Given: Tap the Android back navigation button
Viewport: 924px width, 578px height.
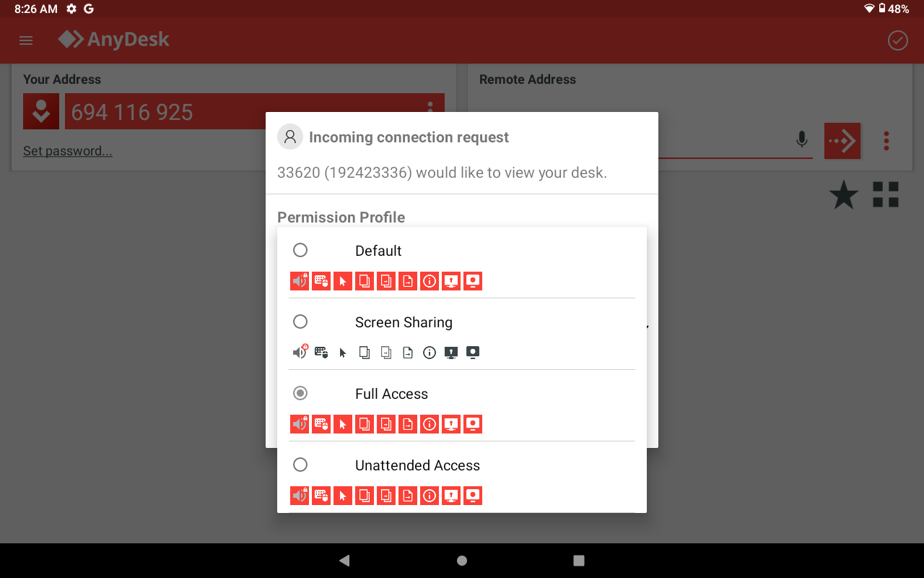Looking at the screenshot, I should click(344, 561).
